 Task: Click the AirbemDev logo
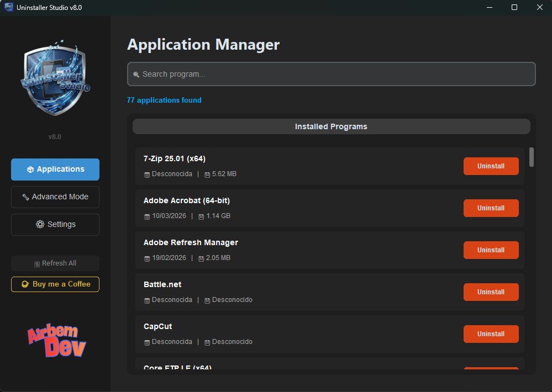coord(57,340)
